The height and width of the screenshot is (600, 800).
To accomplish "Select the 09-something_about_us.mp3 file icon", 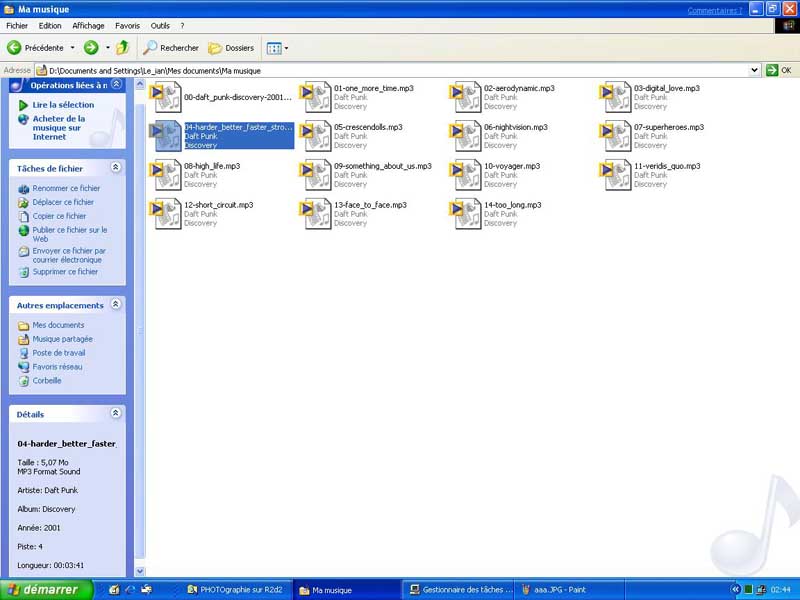I will [x=316, y=174].
